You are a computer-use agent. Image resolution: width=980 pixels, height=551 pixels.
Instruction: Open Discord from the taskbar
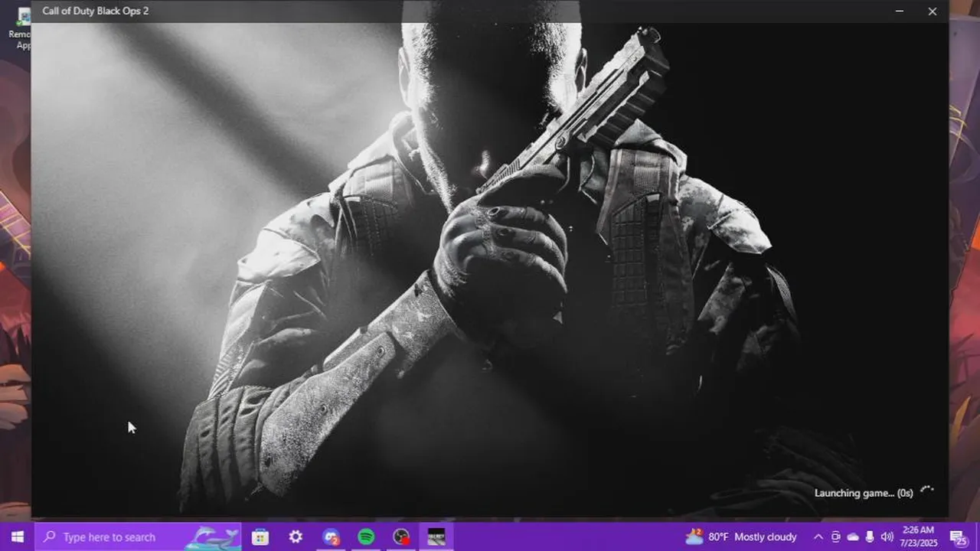(x=331, y=536)
